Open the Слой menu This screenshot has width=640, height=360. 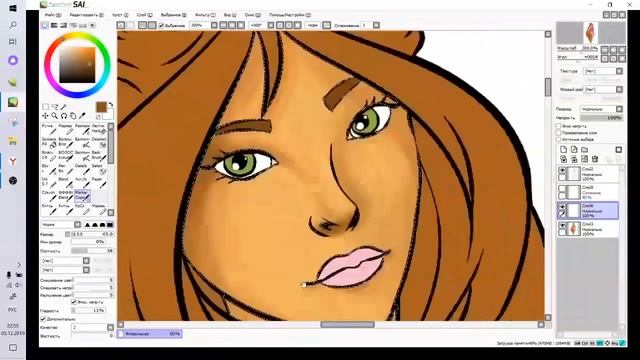(x=144, y=15)
